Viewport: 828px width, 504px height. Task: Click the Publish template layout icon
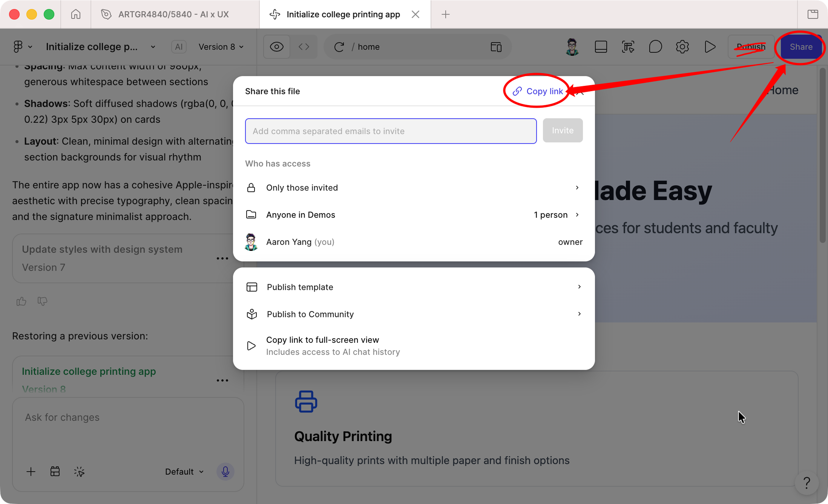tap(252, 287)
